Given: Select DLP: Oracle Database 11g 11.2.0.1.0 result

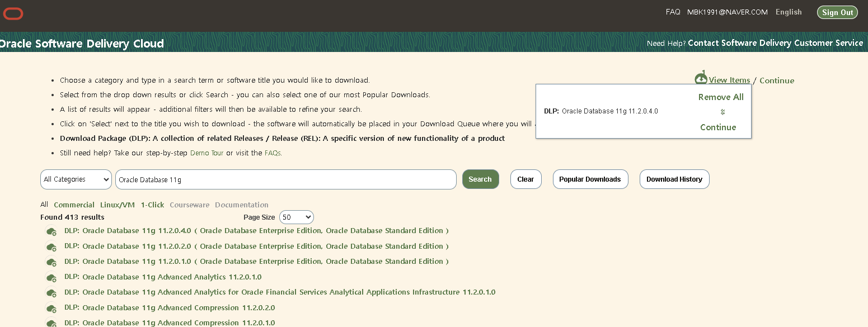Looking at the screenshot, I should [x=256, y=262].
